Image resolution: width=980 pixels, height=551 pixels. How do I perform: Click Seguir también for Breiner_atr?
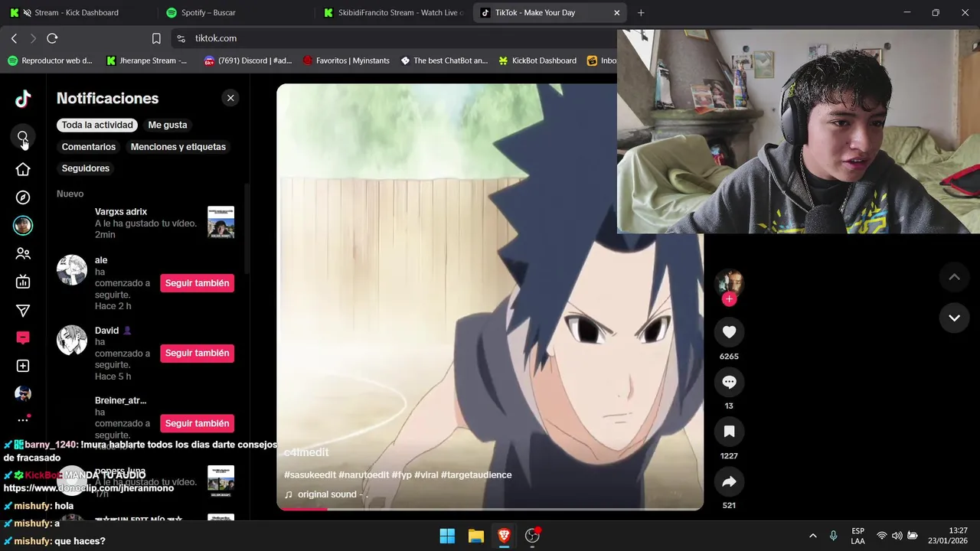[197, 423]
